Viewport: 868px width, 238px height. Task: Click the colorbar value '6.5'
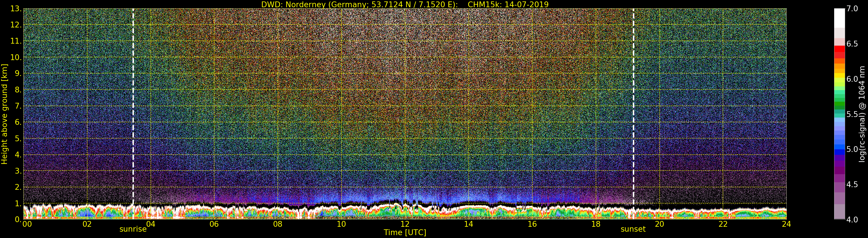pyautogui.click(x=852, y=44)
